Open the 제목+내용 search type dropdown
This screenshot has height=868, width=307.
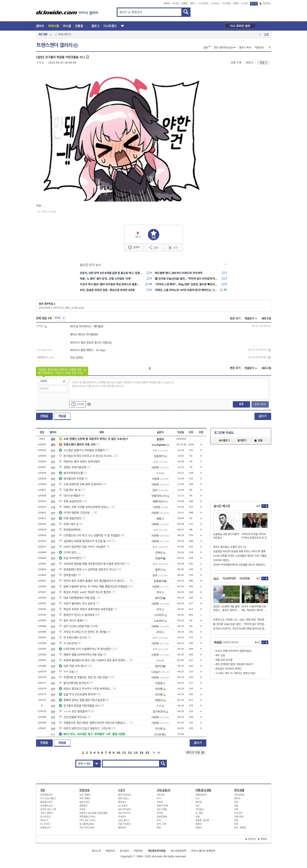coord(88,763)
